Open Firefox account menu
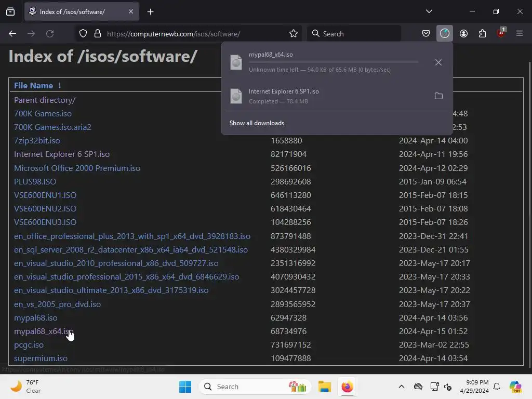The height and width of the screenshot is (399, 532). tap(463, 34)
